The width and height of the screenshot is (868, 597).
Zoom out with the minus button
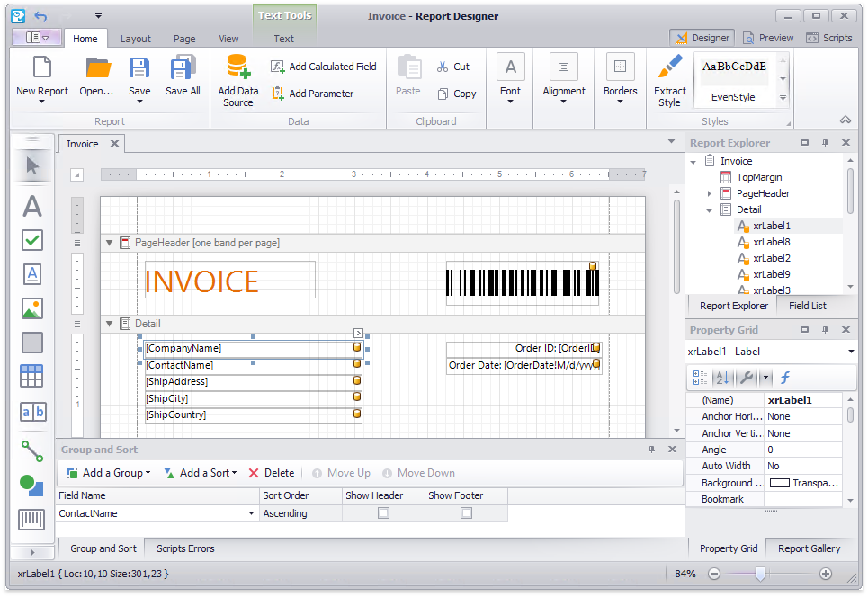714,574
